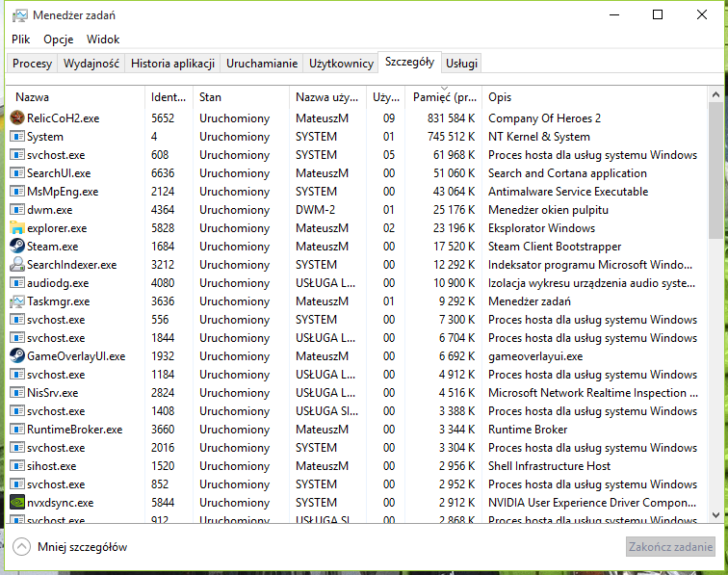
Task: Click the scrollbar up arrow
Action: point(715,94)
